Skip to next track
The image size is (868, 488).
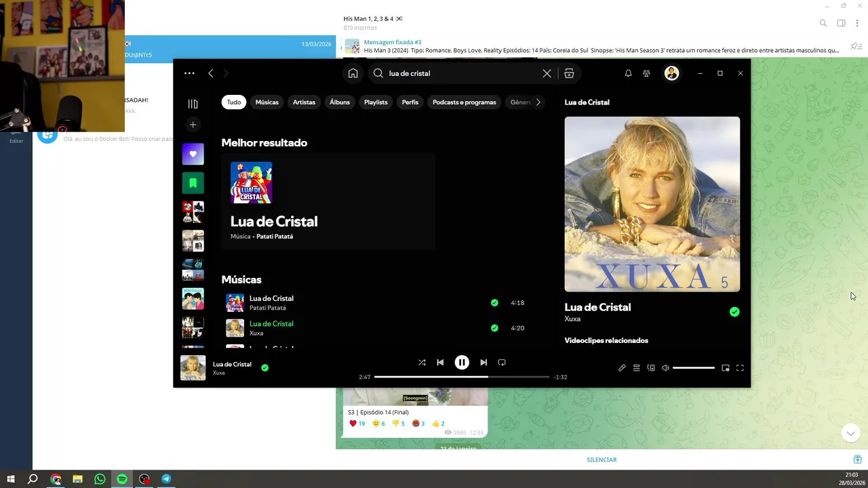(484, 363)
